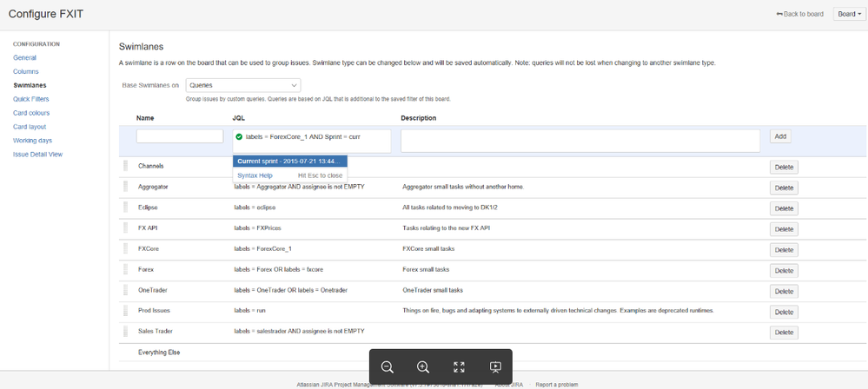Grab the drag handle of Channels swimlane
868x389 pixels.
(125, 166)
